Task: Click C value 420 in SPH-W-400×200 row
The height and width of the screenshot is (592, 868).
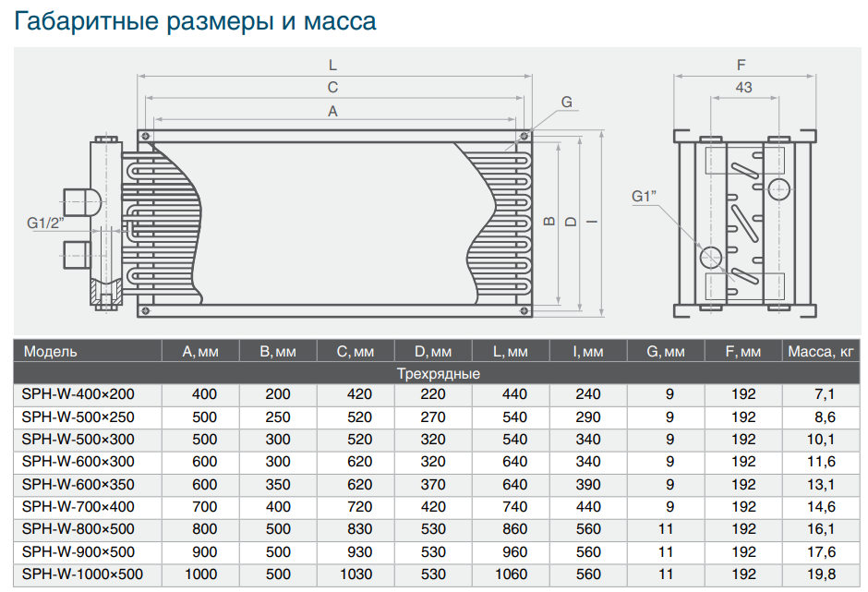Action: (360, 394)
